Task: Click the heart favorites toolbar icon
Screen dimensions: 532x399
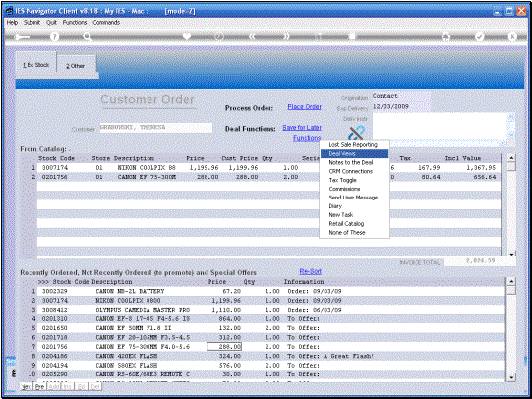Action: 187,36
